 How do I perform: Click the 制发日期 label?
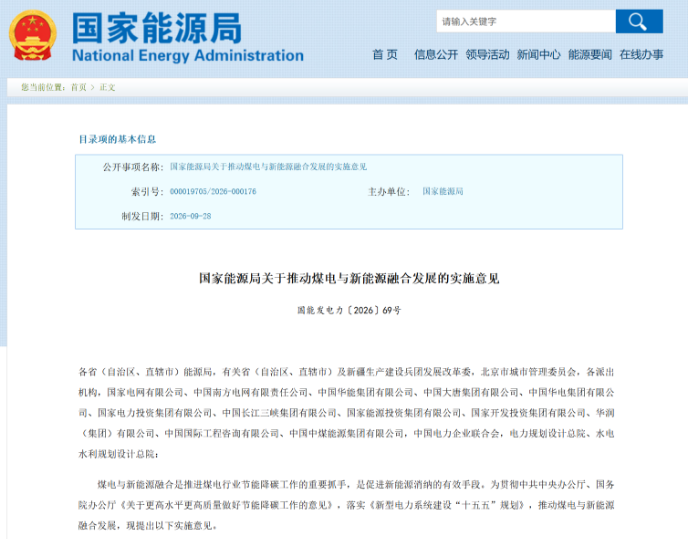142,216
